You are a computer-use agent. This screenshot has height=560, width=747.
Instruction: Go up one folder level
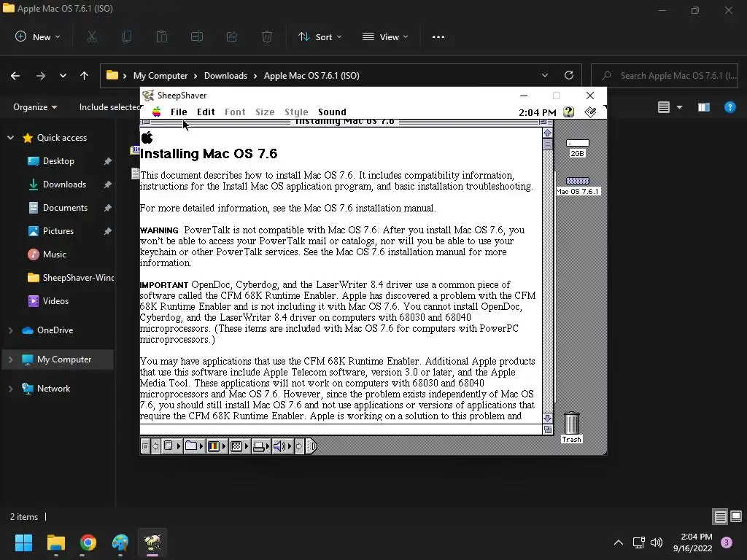85,76
